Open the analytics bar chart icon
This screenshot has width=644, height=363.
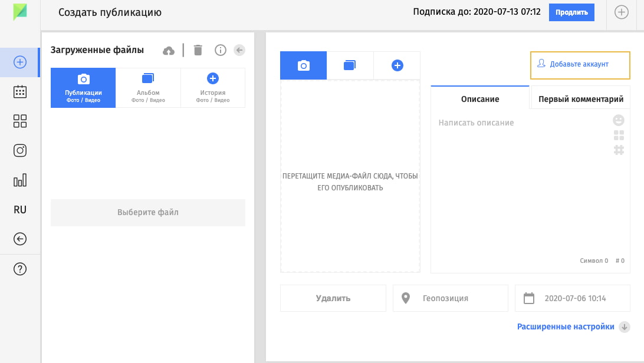pos(20,180)
